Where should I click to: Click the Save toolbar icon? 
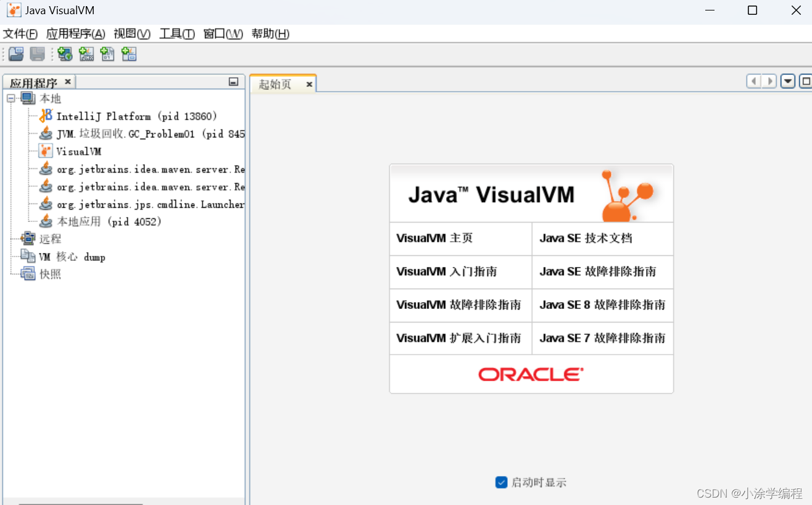[37, 54]
